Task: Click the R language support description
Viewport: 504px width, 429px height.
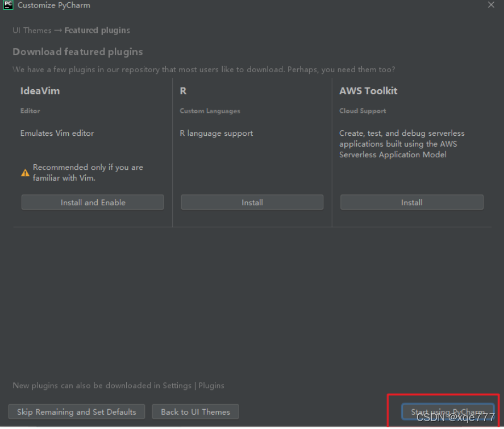Action: (x=216, y=133)
